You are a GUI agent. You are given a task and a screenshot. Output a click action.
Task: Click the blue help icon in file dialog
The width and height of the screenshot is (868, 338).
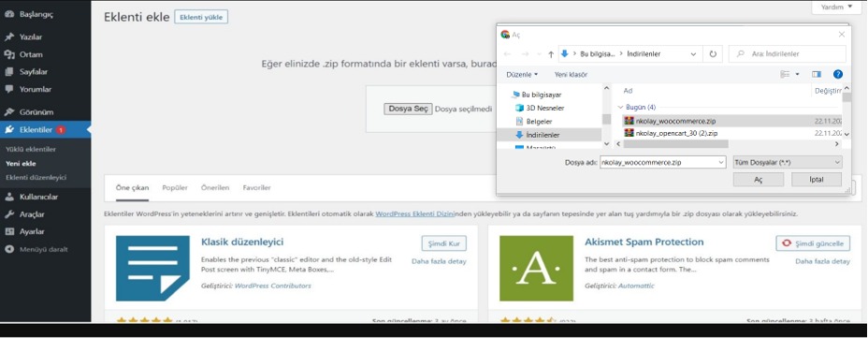tap(838, 74)
